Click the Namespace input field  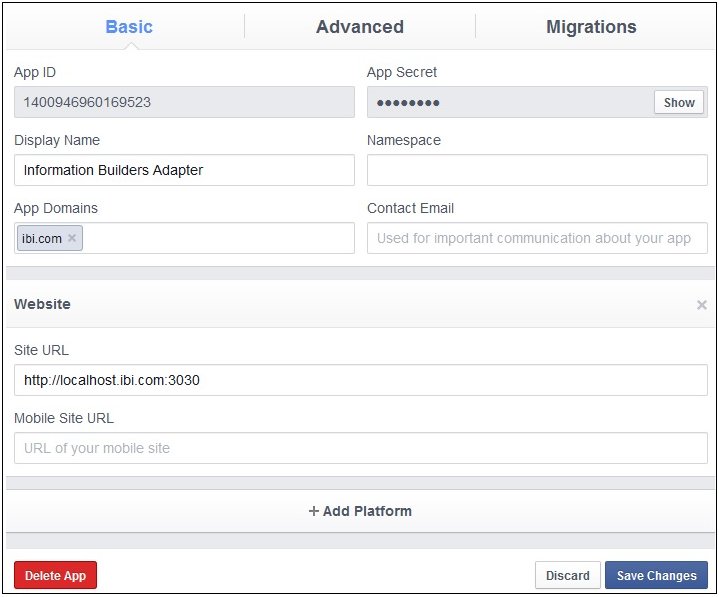pyautogui.click(x=537, y=170)
